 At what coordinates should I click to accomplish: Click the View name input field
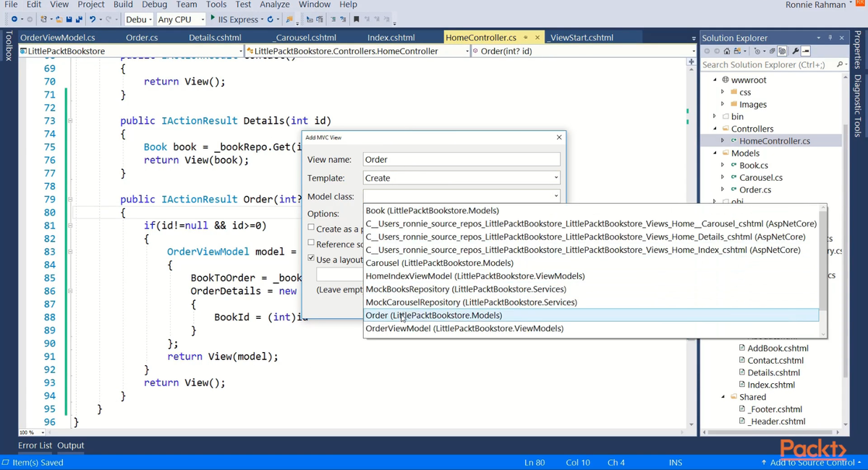coord(461,159)
